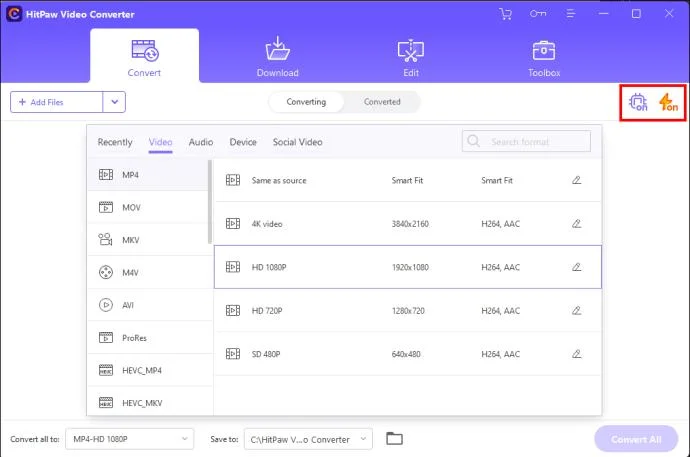Expand the Add Files dropdown arrow
Image resolution: width=690 pixels, height=457 pixels.
click(114, 102)
